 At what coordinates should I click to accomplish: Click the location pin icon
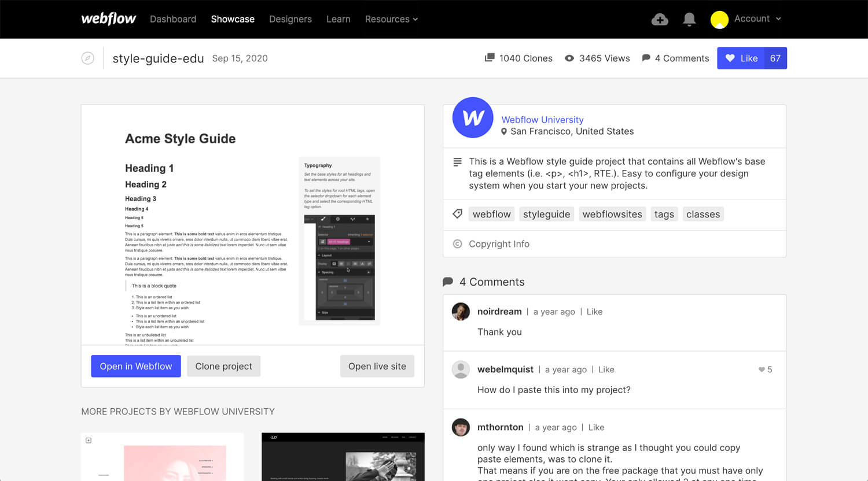(x=504, y=132)
